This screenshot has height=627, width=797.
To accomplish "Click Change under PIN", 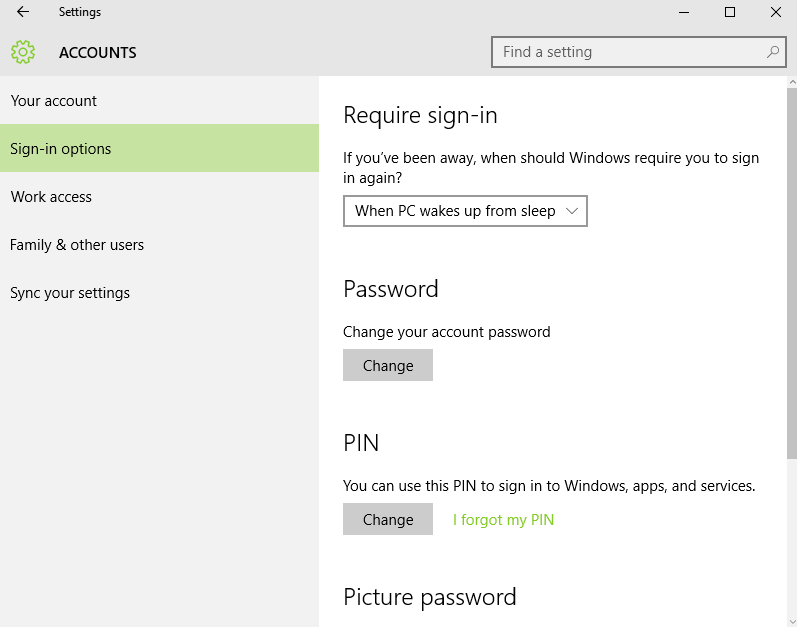I will pos(388,519).
